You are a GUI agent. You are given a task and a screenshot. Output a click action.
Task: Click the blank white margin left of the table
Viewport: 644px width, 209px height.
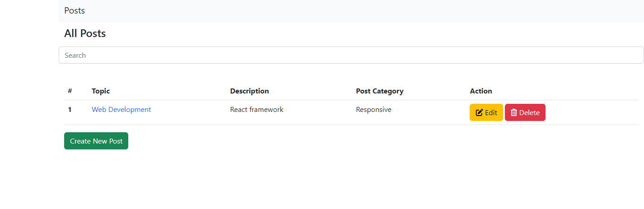(29, 113)
